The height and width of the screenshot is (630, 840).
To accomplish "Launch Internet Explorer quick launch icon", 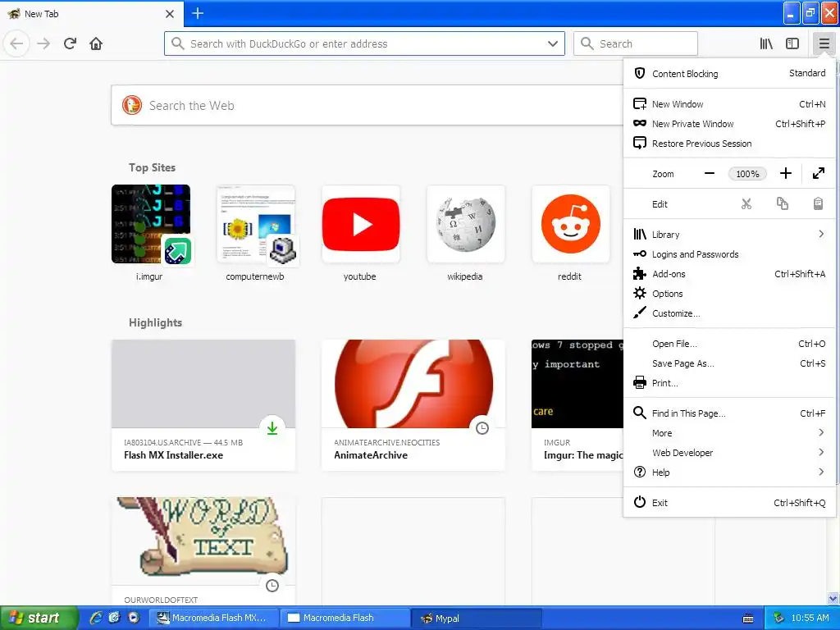I will pos(96,618).
